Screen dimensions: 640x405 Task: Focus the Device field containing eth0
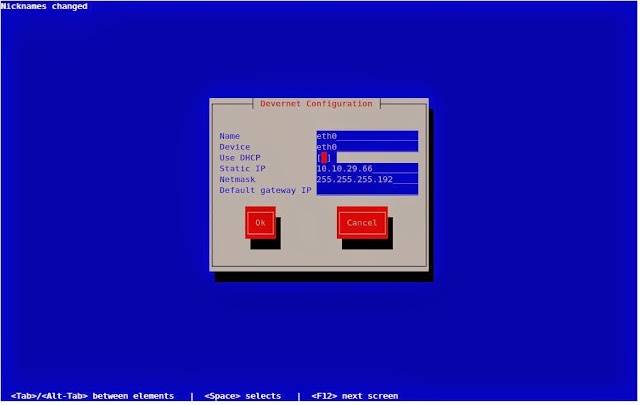367,147
